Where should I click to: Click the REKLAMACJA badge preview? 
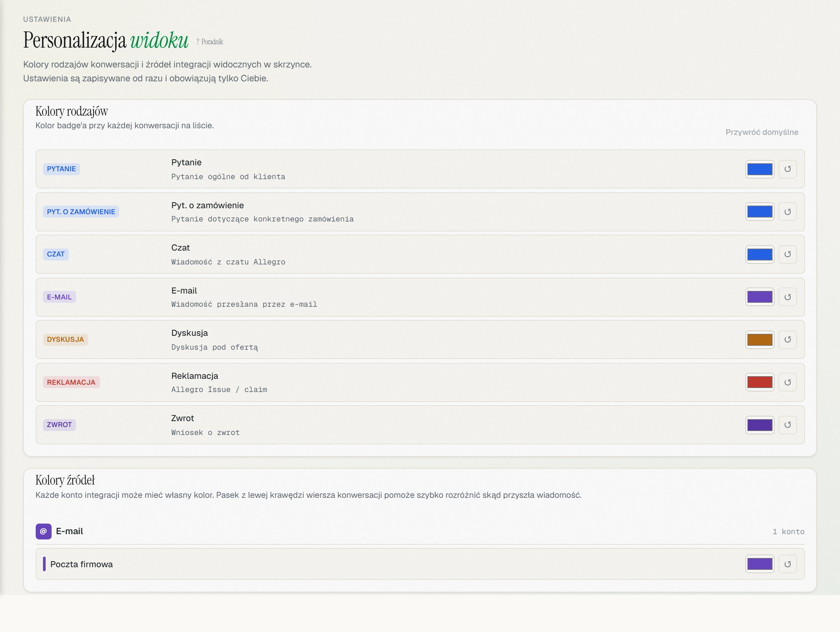coord(71,382)
